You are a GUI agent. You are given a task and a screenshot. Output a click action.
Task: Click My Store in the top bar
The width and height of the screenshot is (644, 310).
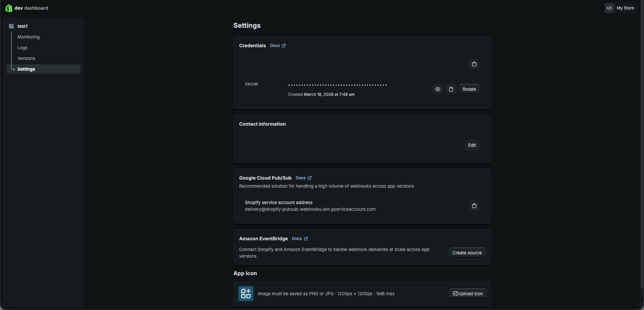click(626, 8)
